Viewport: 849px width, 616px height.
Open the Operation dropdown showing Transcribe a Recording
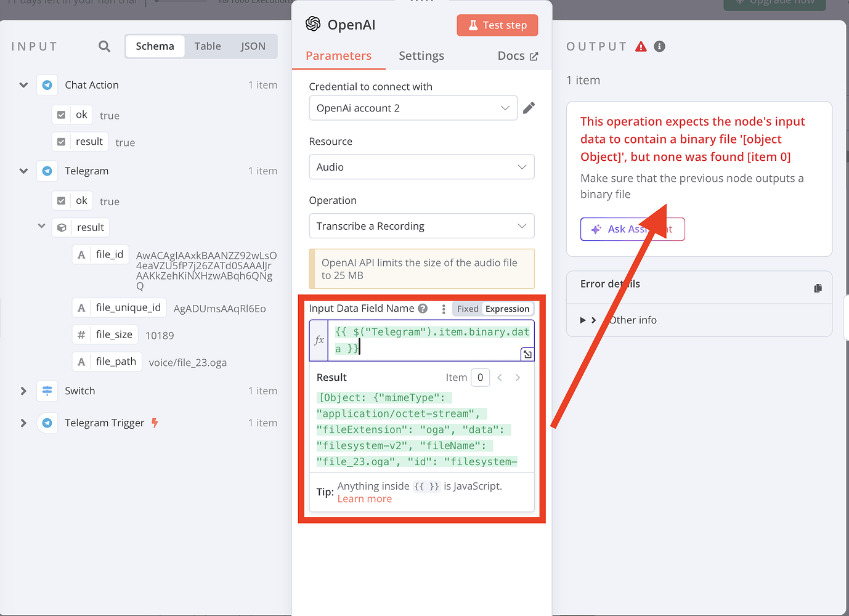[421, 226]
